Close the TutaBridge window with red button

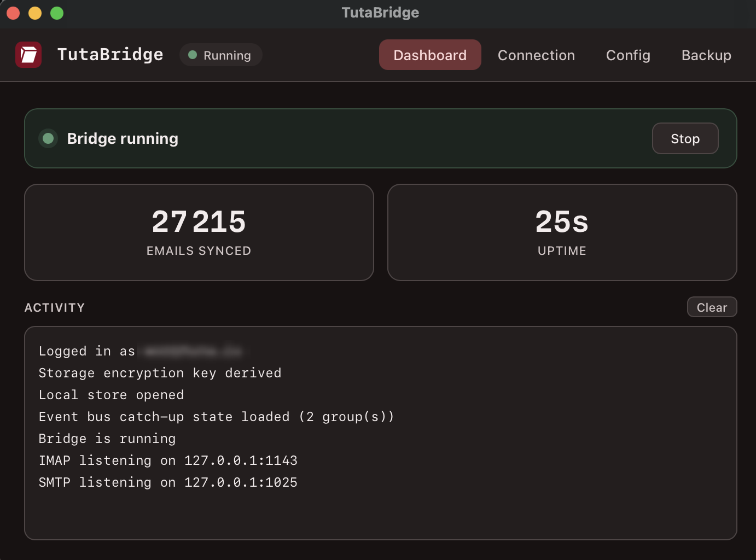tap(13, 13)
